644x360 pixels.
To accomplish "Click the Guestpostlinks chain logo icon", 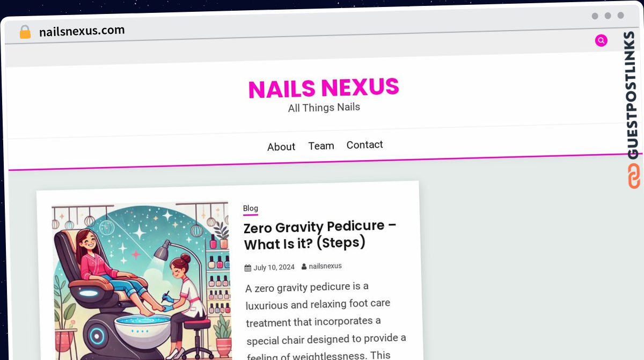I will (x=634, y=176).
